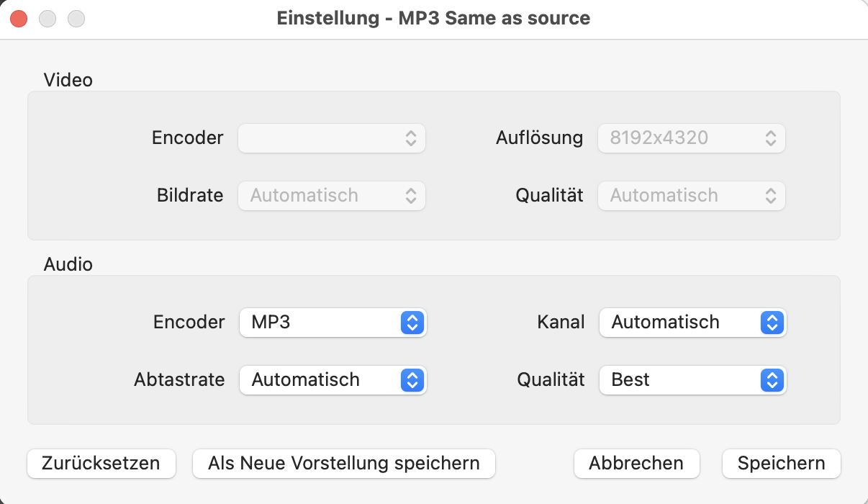
Task: Click the chevron icon on the Best selector
Action: [x=772, y=380]
